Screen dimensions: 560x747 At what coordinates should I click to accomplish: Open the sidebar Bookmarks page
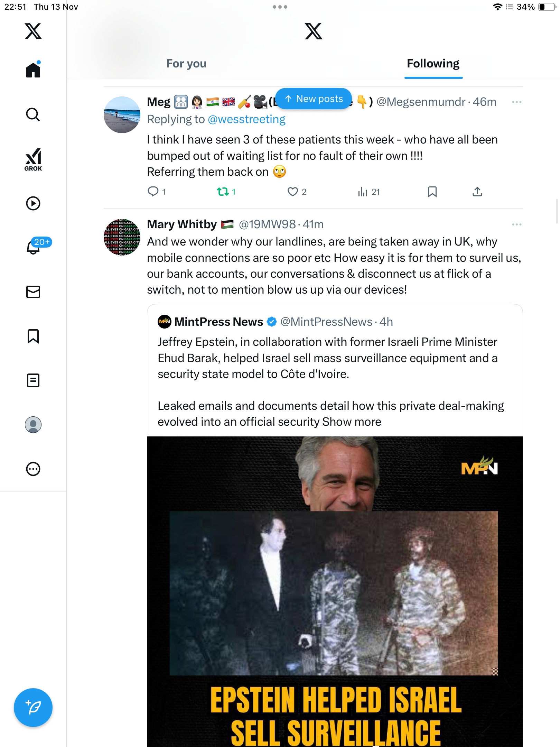click(x=33, y=336)
